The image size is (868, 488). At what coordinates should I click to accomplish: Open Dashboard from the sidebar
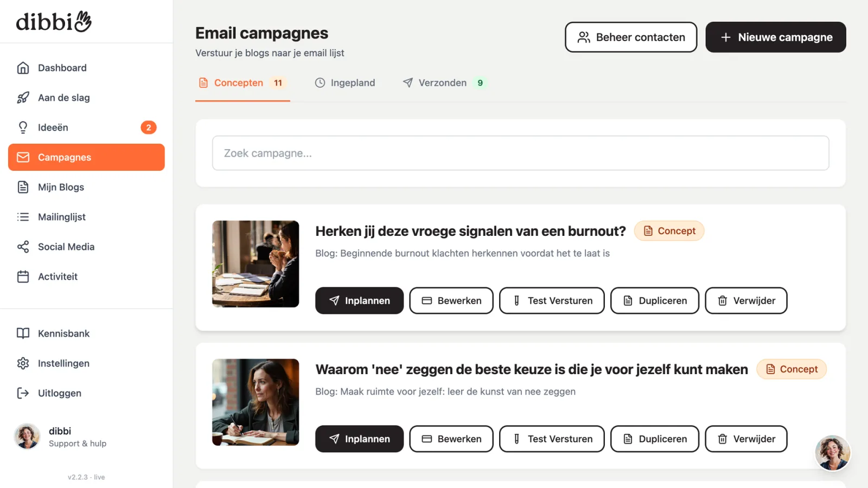coord(86,68)
